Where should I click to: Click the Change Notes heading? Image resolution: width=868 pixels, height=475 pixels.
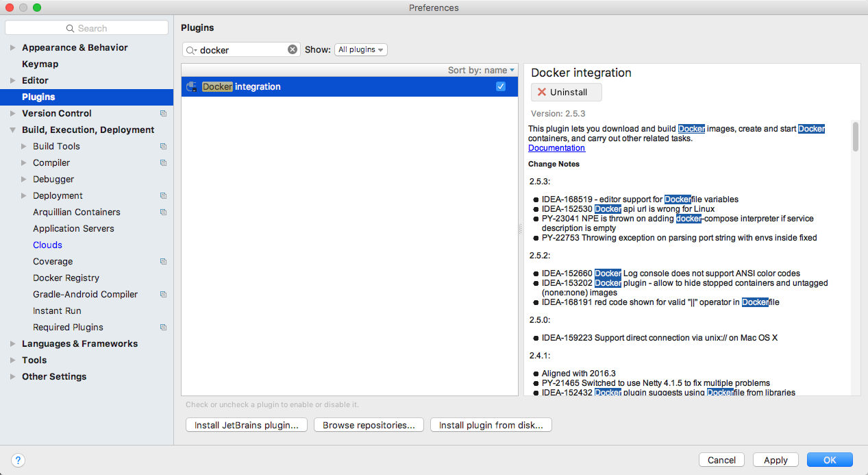pyautogui.click(x=554, y=165)
